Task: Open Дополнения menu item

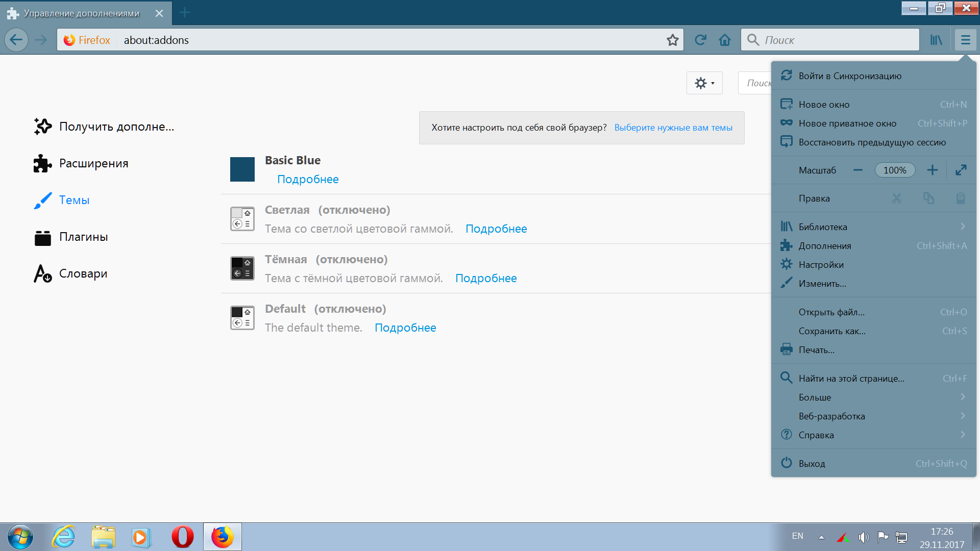Action: [873, 245]
